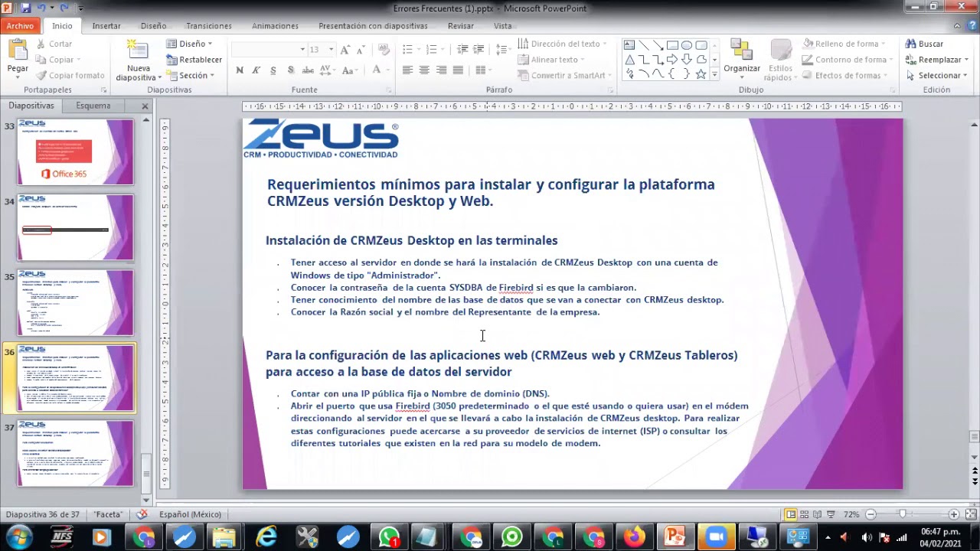The width and height of the screenshot is (980, 551).
Task: Click the spell check status icon
Action: point(142,514)
